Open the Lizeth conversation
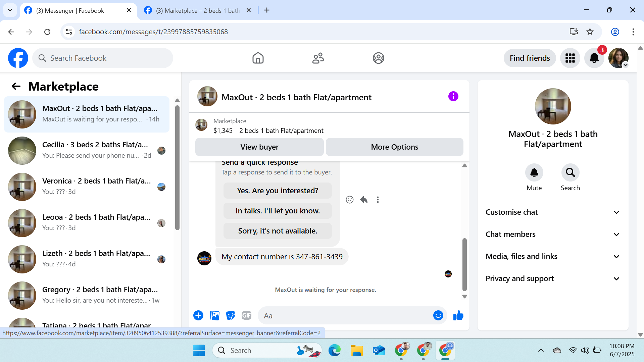644x362 pixels. pyautogui.click(x=87, y=259)
